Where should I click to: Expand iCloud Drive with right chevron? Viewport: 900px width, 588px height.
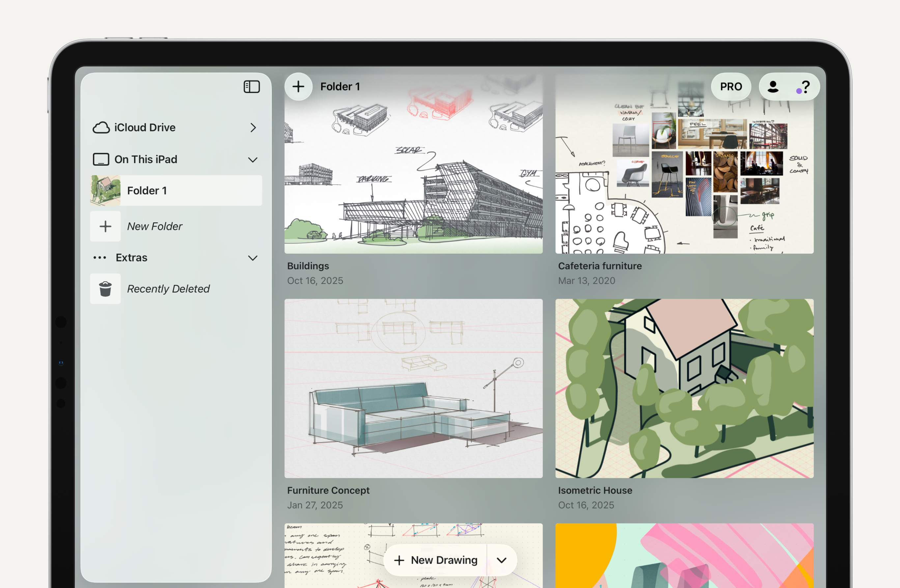click(x=253, y=128)
